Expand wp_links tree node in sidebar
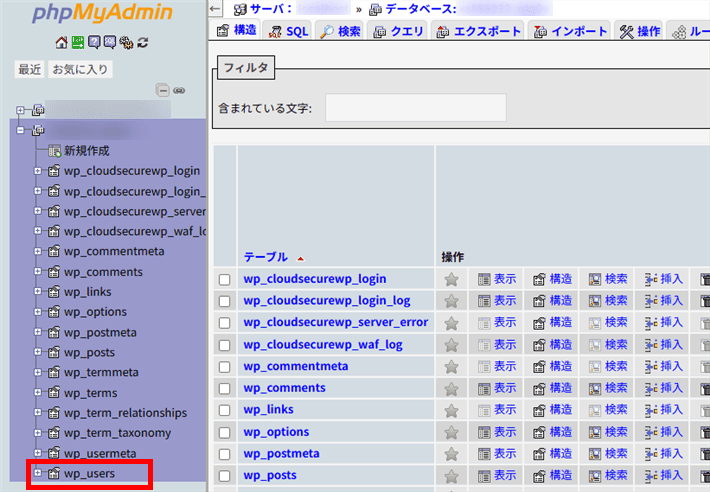This screenshot has height=492, width=710. 38,291
